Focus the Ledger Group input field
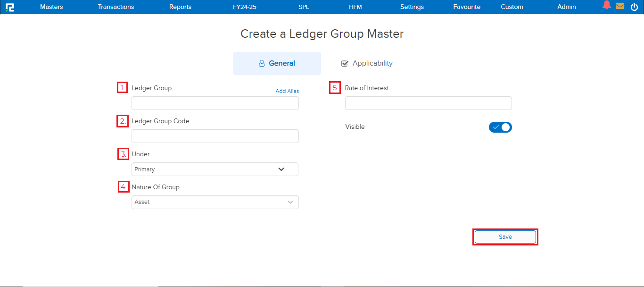Image resolution: width=644 pixels, height=287 pixels. [215, 103]
